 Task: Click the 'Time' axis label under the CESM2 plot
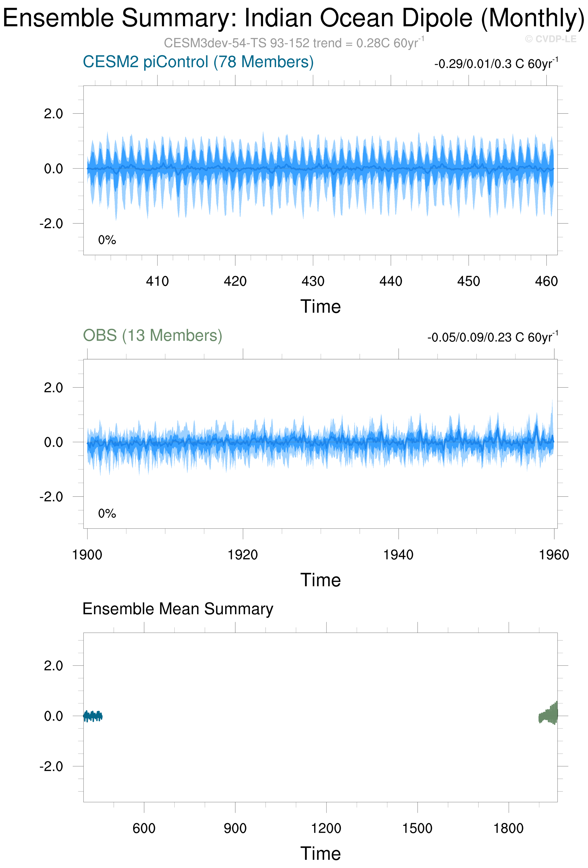point(320,307)
